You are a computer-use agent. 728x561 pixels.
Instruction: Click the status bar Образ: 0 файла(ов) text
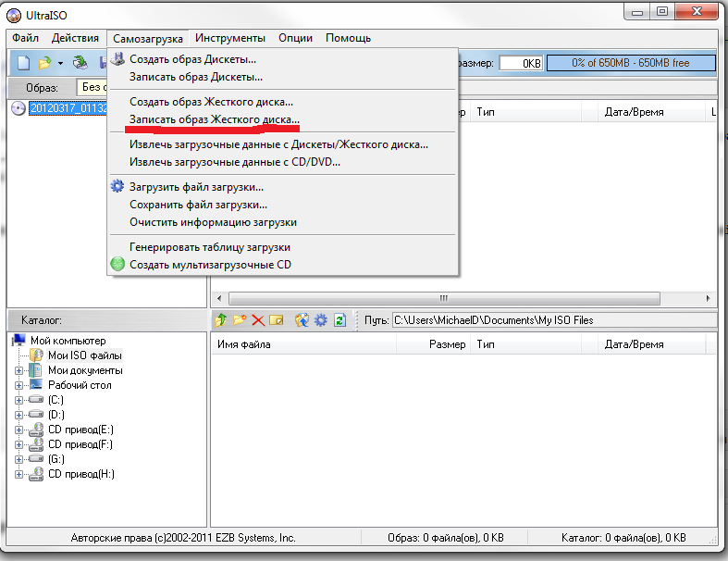click(445, 538)
